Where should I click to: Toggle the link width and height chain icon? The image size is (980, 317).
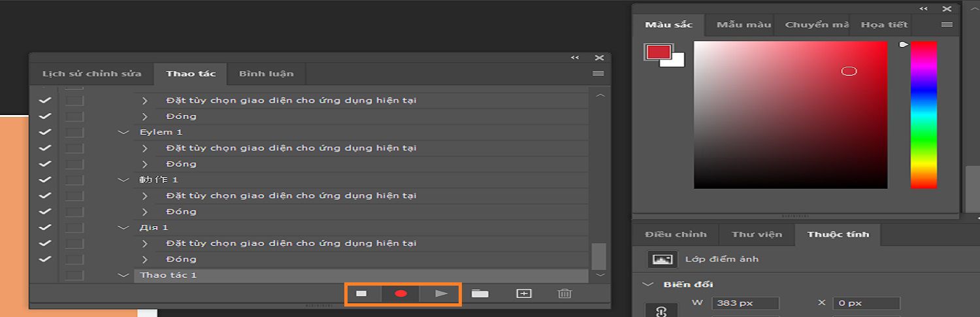[661, 311]
